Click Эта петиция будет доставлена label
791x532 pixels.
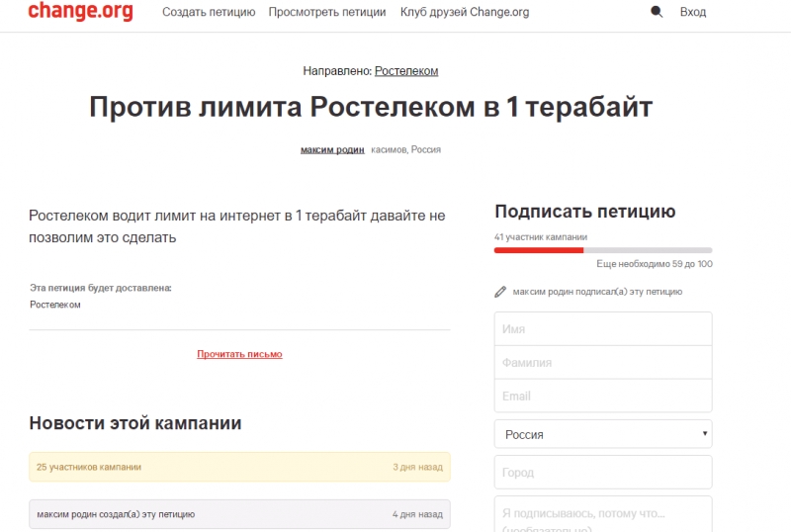101,288
